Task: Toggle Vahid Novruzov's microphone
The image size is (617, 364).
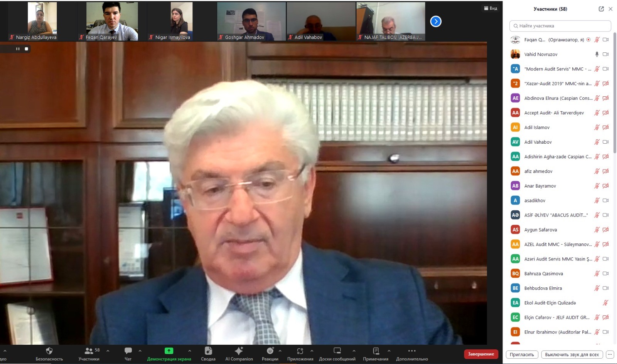Action: pos(597,54)
